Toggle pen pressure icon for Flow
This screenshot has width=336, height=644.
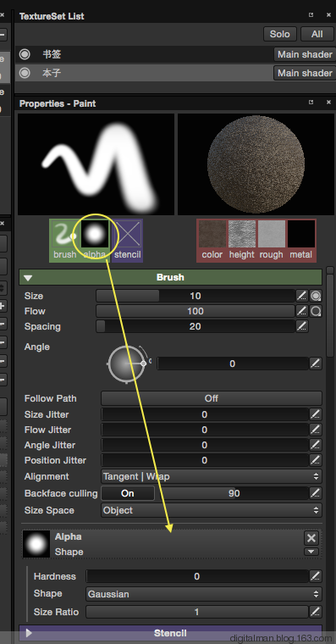click(301, 311)
